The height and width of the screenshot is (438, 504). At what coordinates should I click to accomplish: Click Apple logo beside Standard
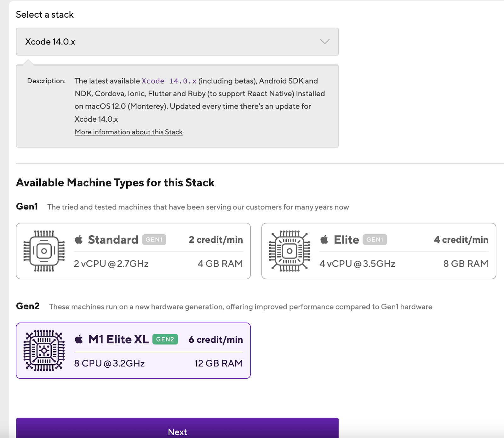(x=79, y=240)
